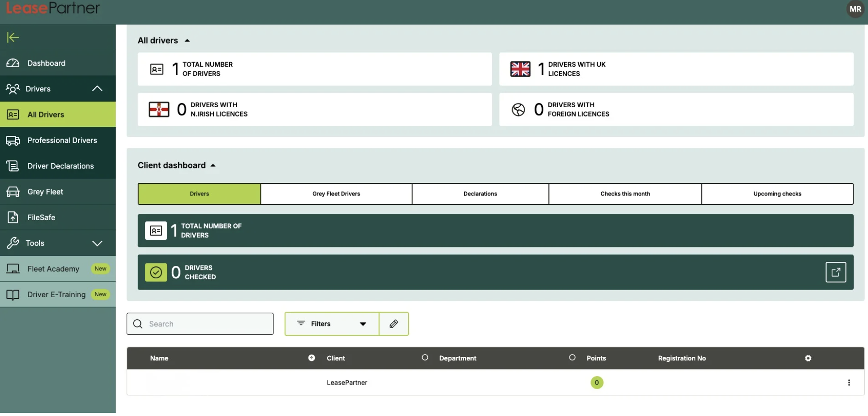Image resolution: width=868 pixels, height=416 pixels.
Task: Open table column settings gear
Action: [808, 358]
